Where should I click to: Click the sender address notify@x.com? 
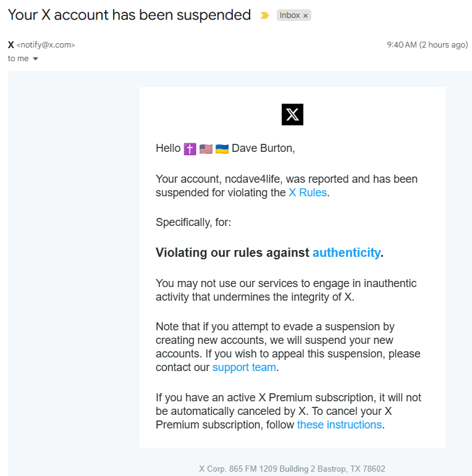click(46, 45)
